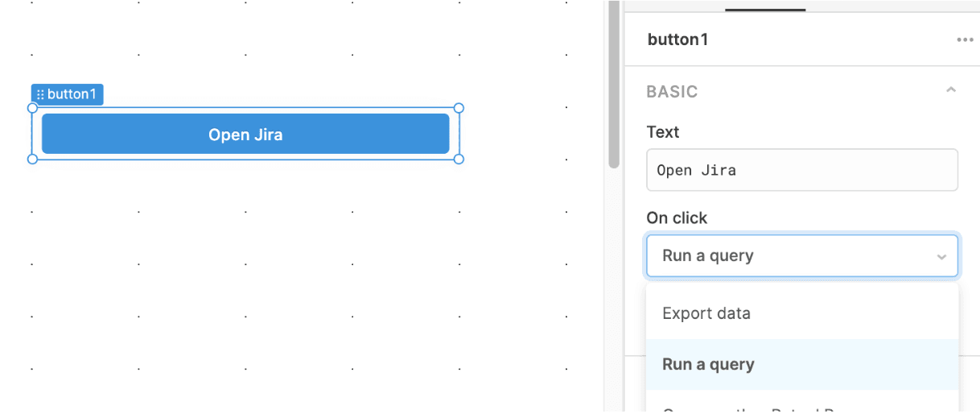Click the button1 title in the inspector
Screen dimensions: 980x414
tap(677, 39)
